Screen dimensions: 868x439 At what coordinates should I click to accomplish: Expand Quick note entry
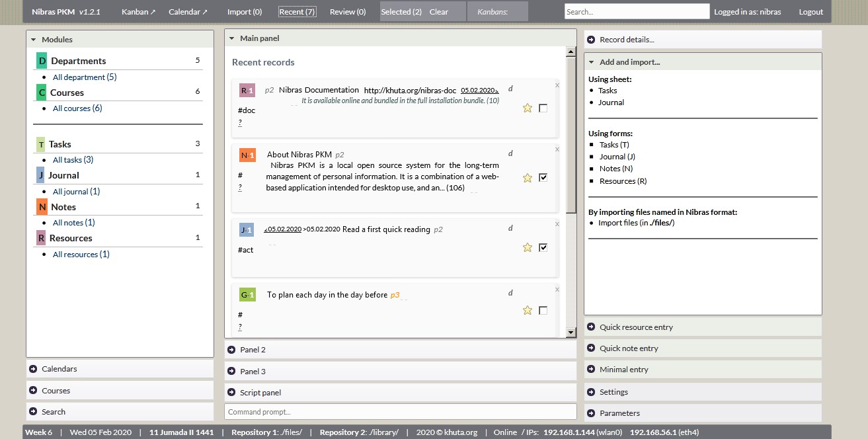click(703, 348)
